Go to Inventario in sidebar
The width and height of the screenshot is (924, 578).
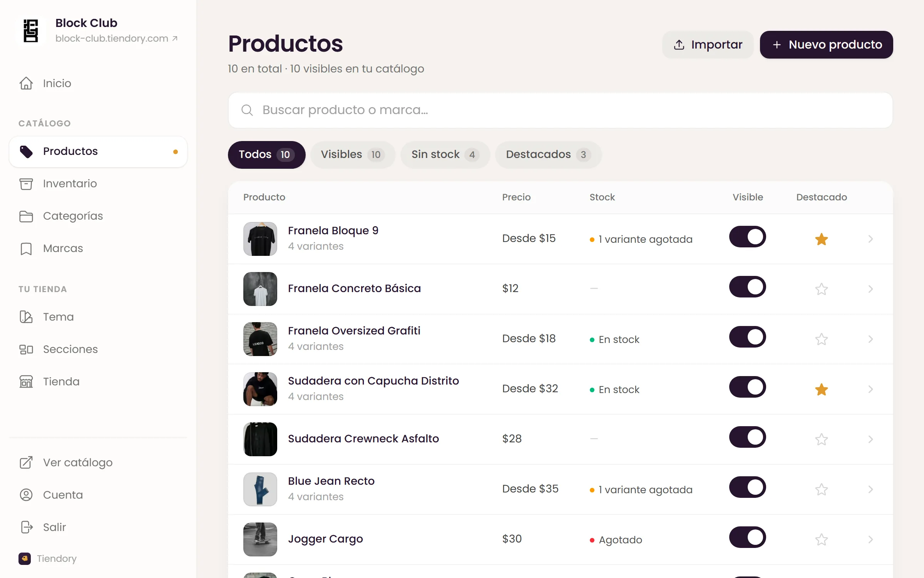click(98, 184)
